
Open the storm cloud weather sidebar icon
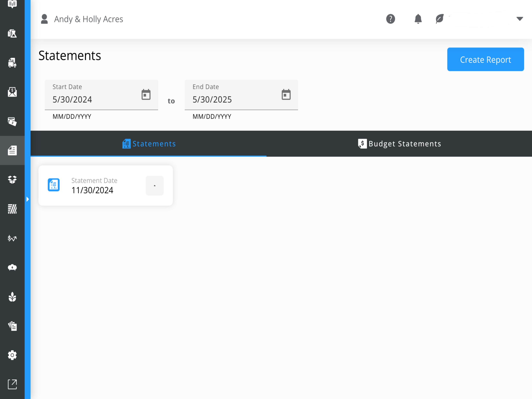[x=12, y=267]
